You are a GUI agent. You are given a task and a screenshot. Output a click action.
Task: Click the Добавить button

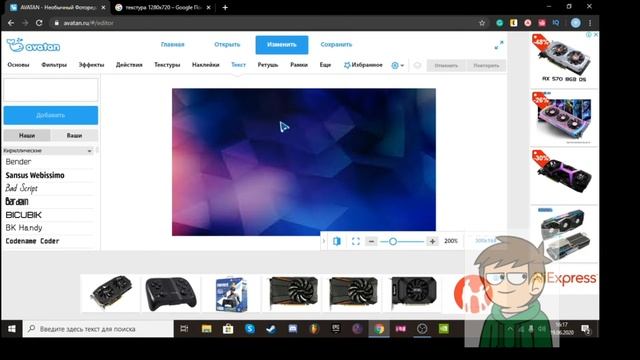pyautogui.click(x=51, y=116)
